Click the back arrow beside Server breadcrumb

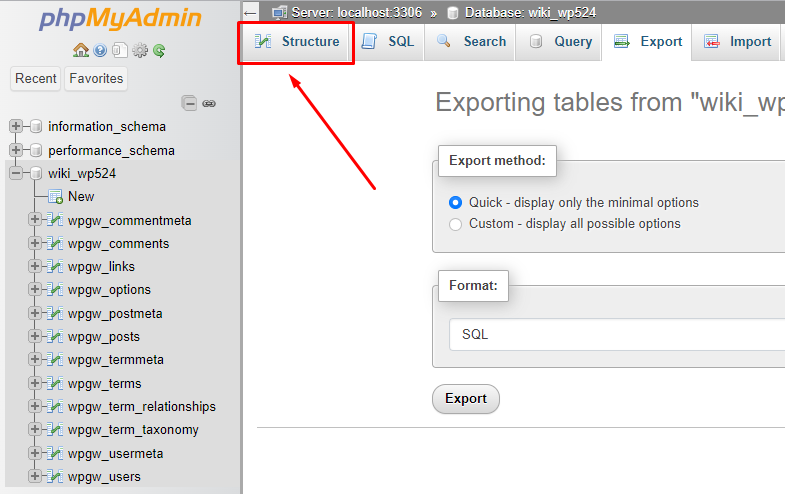click(x=250, y=13)
